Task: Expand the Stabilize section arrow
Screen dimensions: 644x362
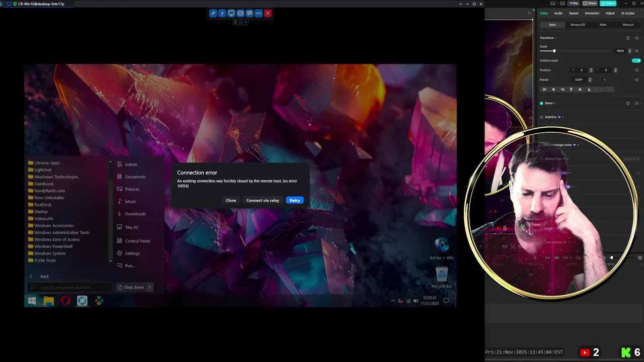Action: pyautogui.click(x=563, y=117)
